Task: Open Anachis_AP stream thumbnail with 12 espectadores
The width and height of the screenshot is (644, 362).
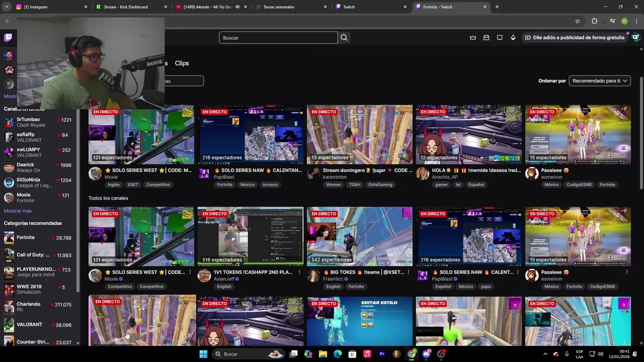Action: click(x=469, y=135)
